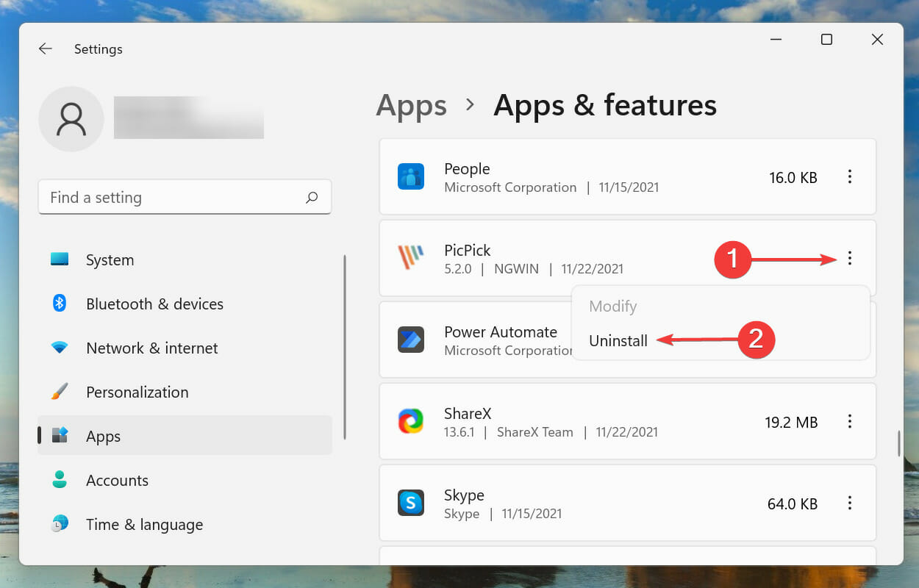
Task: Click the Time & language globe icon
Action: click(x=60, y=523)
